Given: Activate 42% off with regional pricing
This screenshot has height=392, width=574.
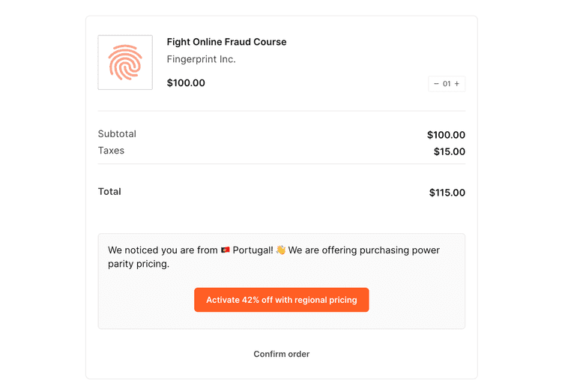Looking at the screenshot, I should [281, 300].
